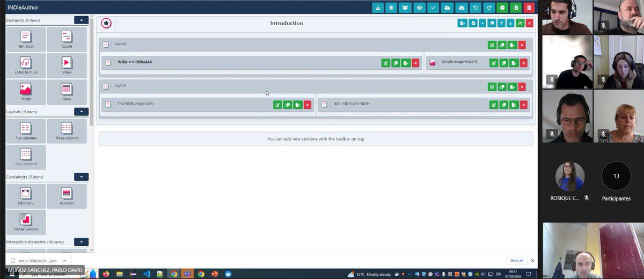Open Visual Studio Code from taskbar
644x279 pixels.
point(146,274)
